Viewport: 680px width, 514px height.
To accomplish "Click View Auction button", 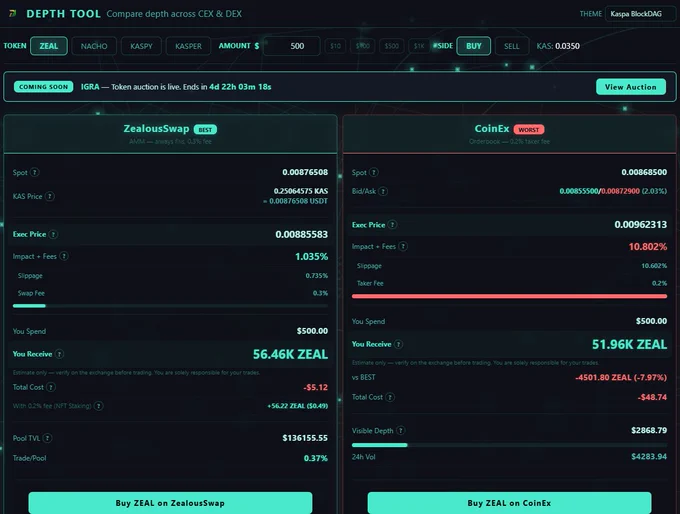I will [631, 87].
